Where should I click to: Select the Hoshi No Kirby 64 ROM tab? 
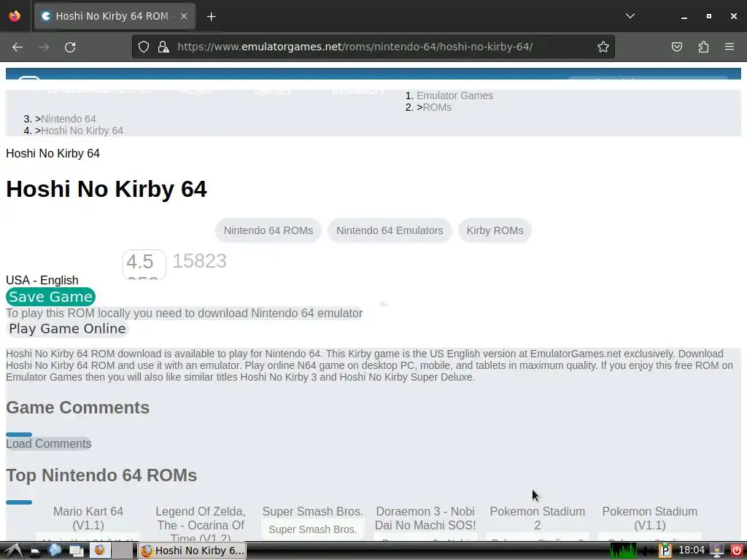tap(115, 16)
